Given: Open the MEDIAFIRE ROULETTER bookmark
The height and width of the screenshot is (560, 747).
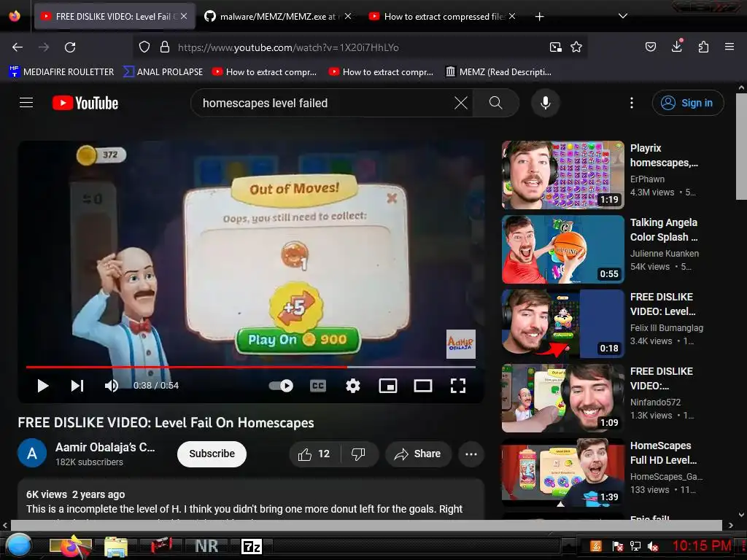Looking at the screenshot, I should (61, 72).
